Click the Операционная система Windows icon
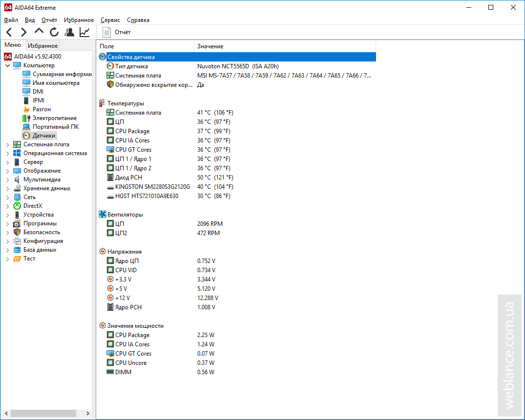 pyautogui.click(x=17, y=153)
